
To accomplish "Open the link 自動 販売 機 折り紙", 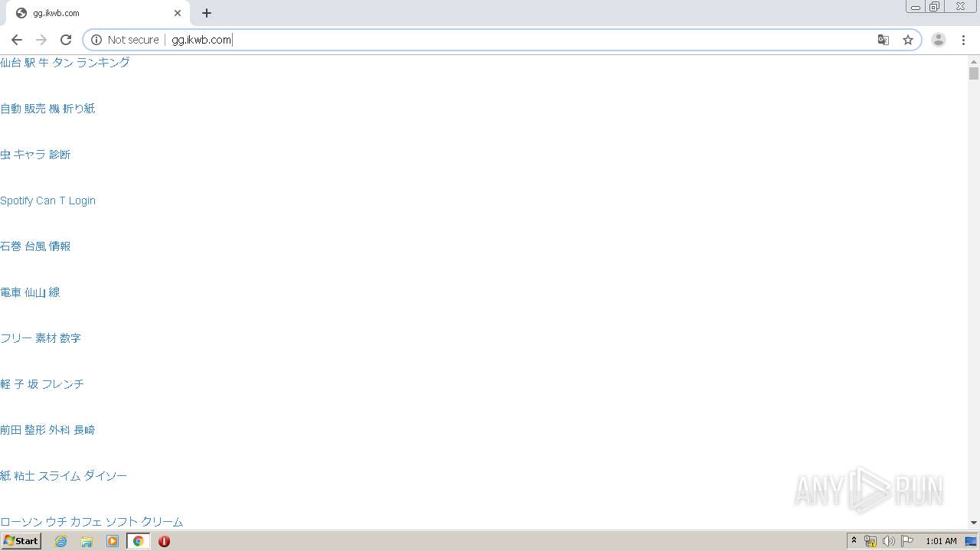I will (x=47, y=109).
